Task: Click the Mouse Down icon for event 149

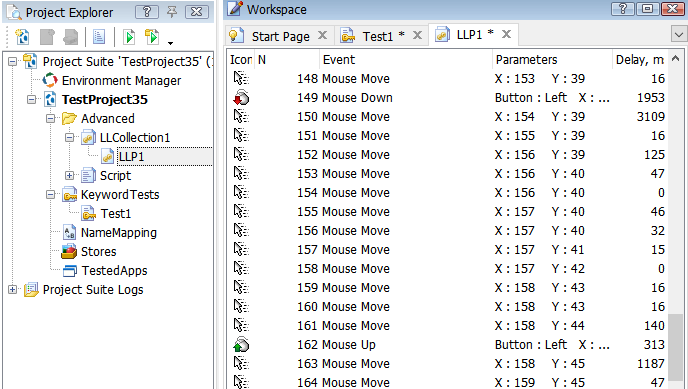Action: pyautogui.click(x=241, y=97)
